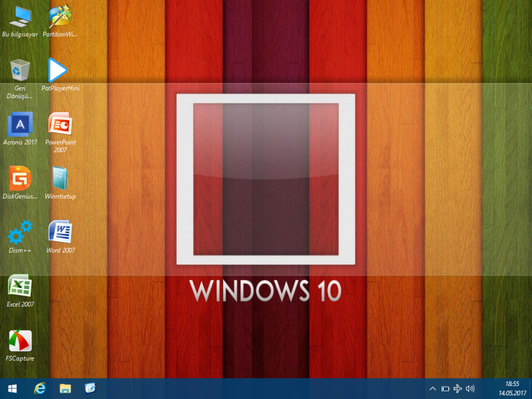This screenshot has width=532, height=399.
Task: Launch Internet Explorer from taskbar
Action: tap(40, 388)
